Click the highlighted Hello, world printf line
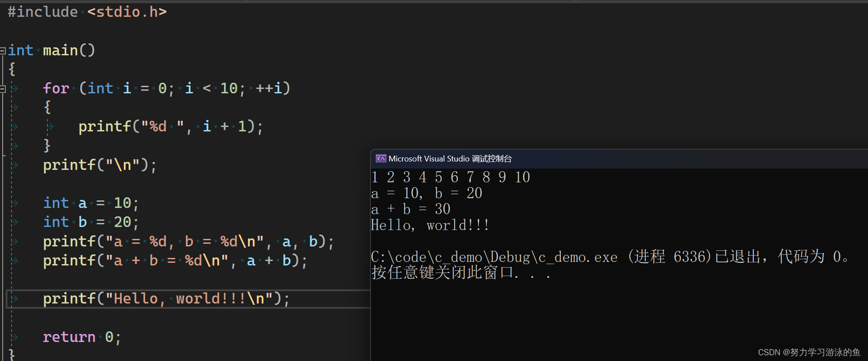868x361 pixels. tap(166, 299)
